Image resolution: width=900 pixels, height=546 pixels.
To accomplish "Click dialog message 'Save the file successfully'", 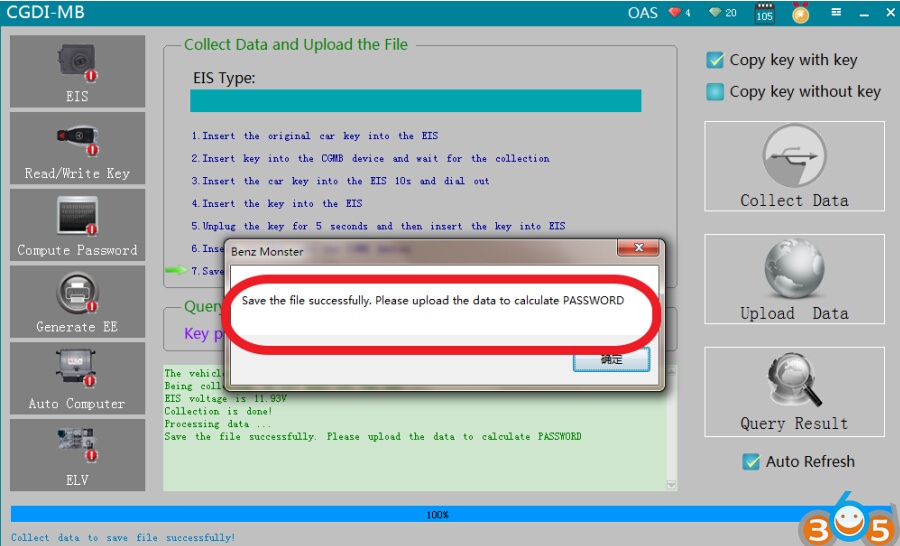I will coord(433,300).
